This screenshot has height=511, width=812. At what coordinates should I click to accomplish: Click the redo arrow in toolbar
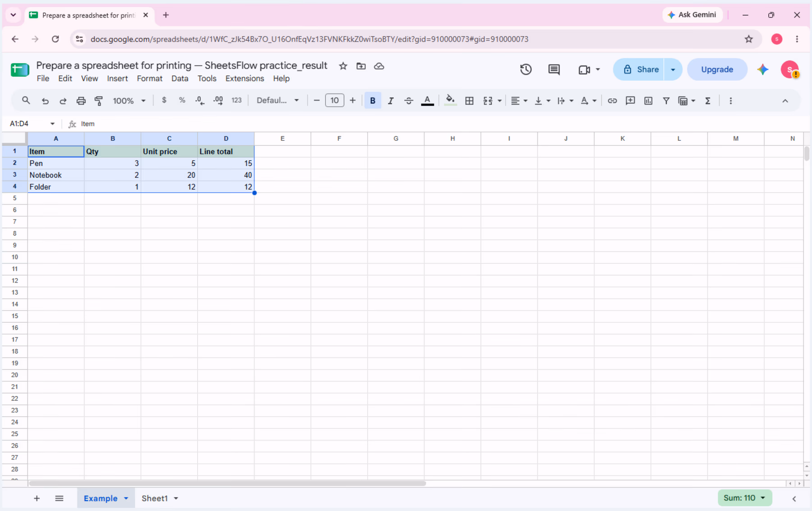pos(63,101)
